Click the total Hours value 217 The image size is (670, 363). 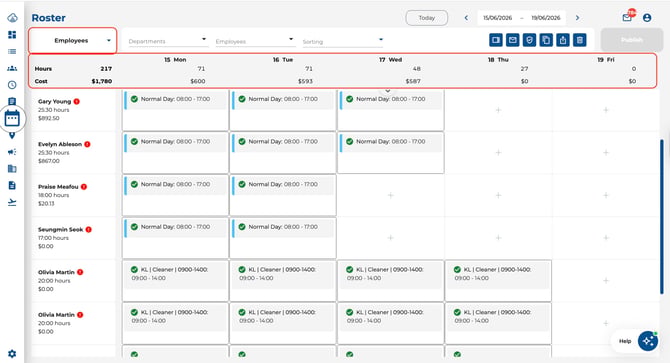(x=106, y=69)
